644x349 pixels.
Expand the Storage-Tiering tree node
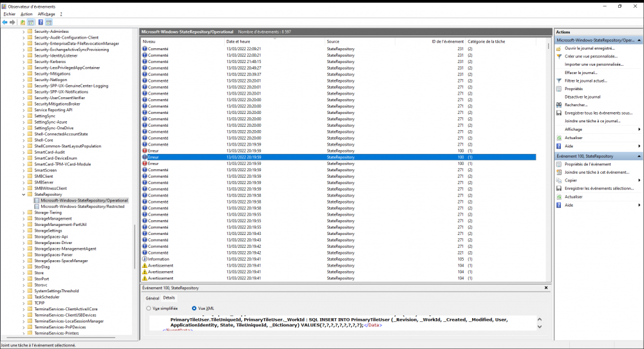(x=24, y=212)
